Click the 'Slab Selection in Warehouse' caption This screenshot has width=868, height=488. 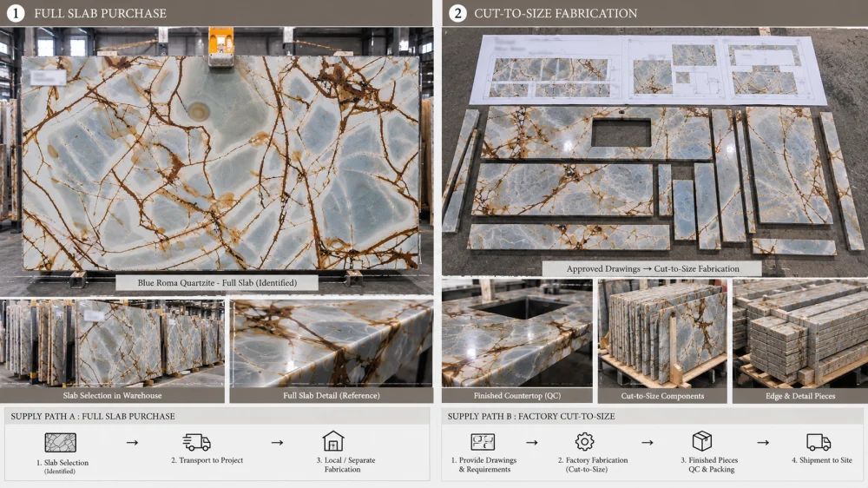click(x=112, y=395)
